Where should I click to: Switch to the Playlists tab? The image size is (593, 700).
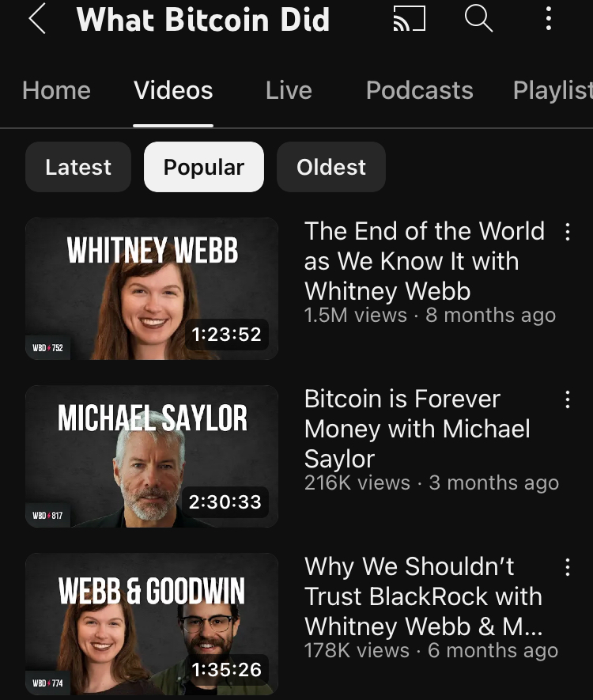point(553,90)
